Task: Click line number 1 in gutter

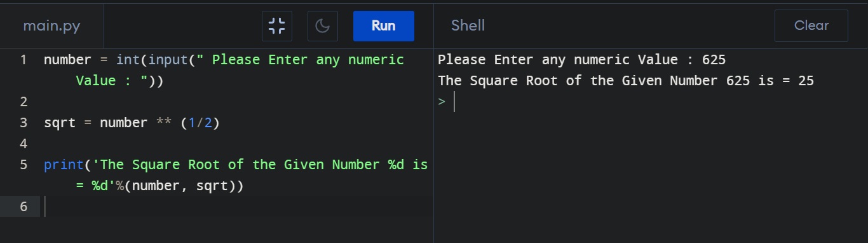Action: [23, 60]
